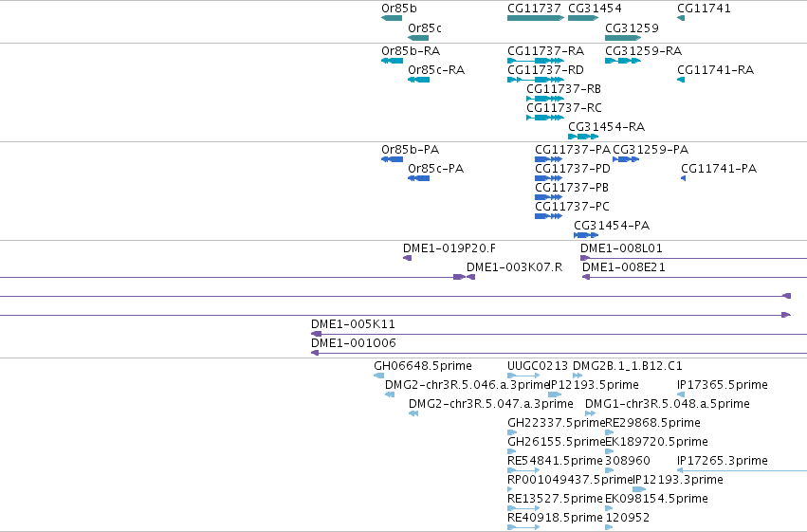The image size is (807, 532).
Task: Click EST DMG2-chr3R.5.046.a.3prime
Action: (x=467, y=385)
